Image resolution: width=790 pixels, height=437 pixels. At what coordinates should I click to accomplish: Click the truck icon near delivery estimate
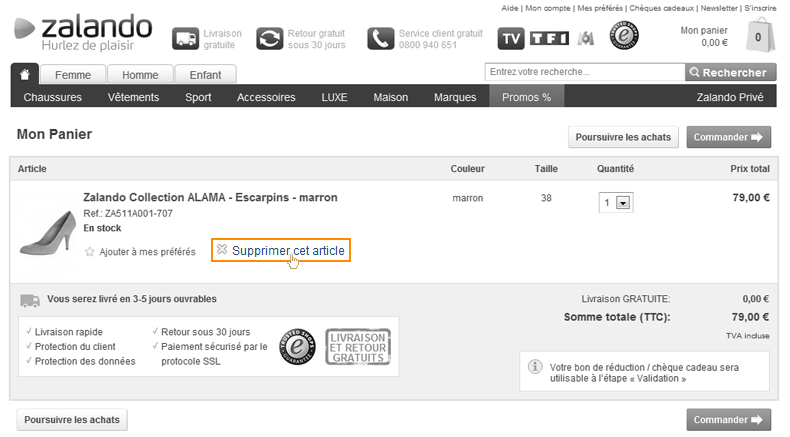tap(30, 300)
